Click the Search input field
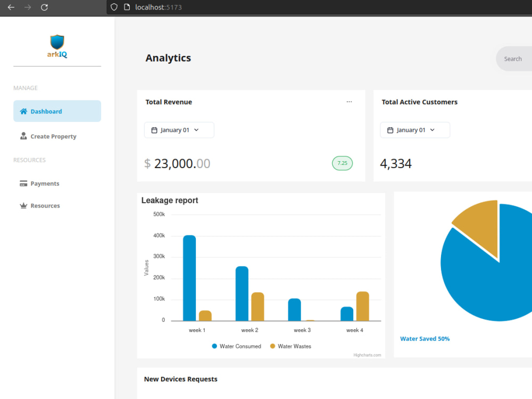Screen dimensions: 532x399 tap(514, 59)
